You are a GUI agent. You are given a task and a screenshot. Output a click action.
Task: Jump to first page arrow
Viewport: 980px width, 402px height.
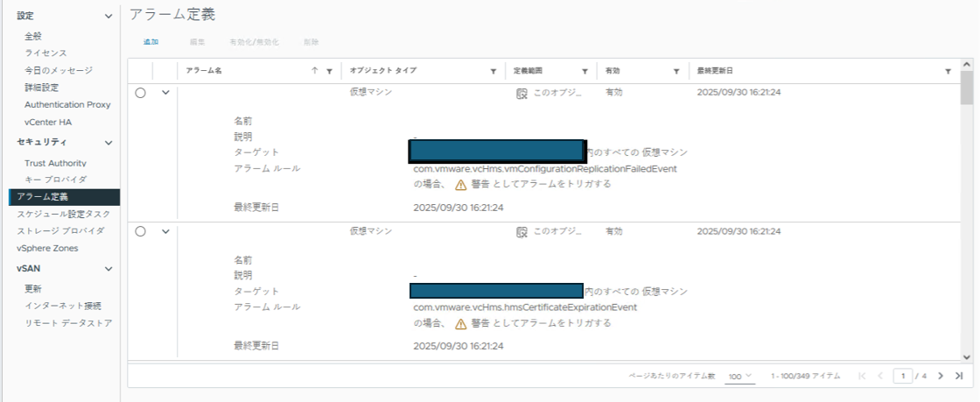pyautogui.click(x=863, y=376)
